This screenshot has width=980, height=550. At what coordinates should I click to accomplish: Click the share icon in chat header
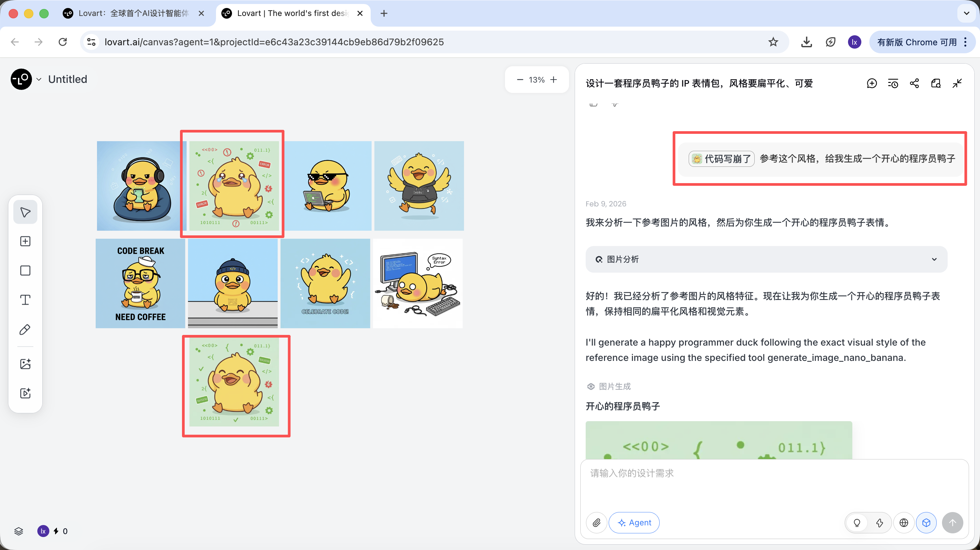pyautogui.click(x=914, y=83)
